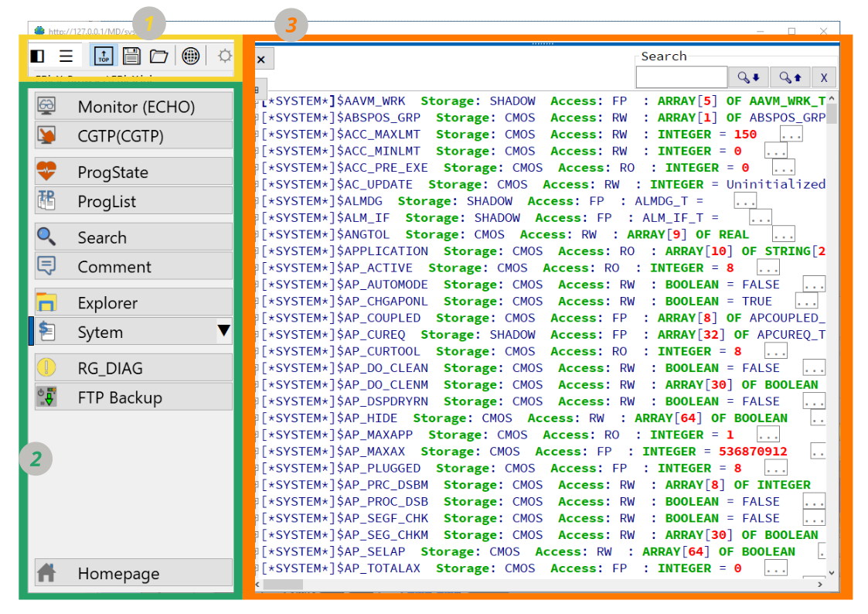
Task: Click the search previous (magnifier up) button
Action: point(788,77)
